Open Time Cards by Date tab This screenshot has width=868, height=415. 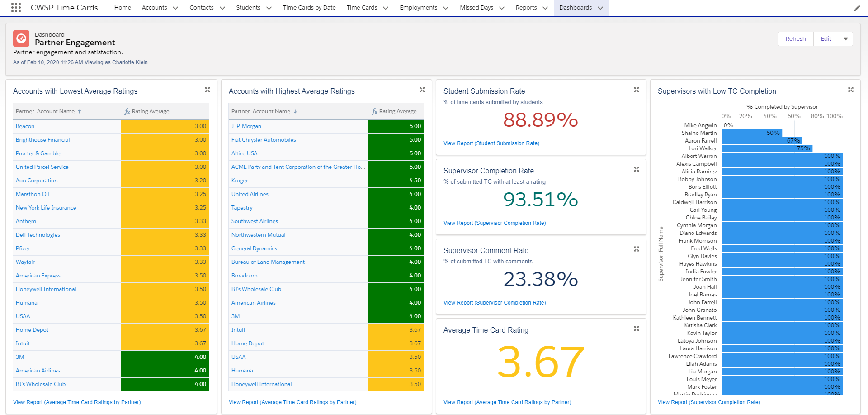click(309, 8)
